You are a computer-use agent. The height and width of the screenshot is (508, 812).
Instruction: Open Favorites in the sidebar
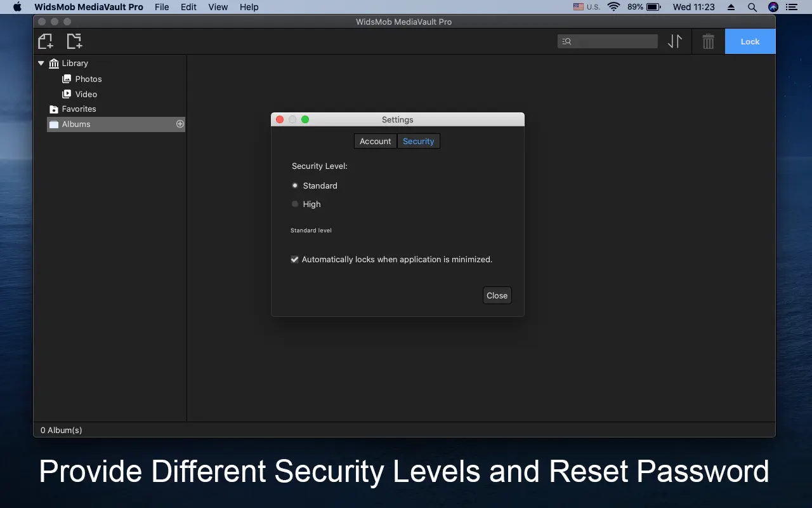79,109
